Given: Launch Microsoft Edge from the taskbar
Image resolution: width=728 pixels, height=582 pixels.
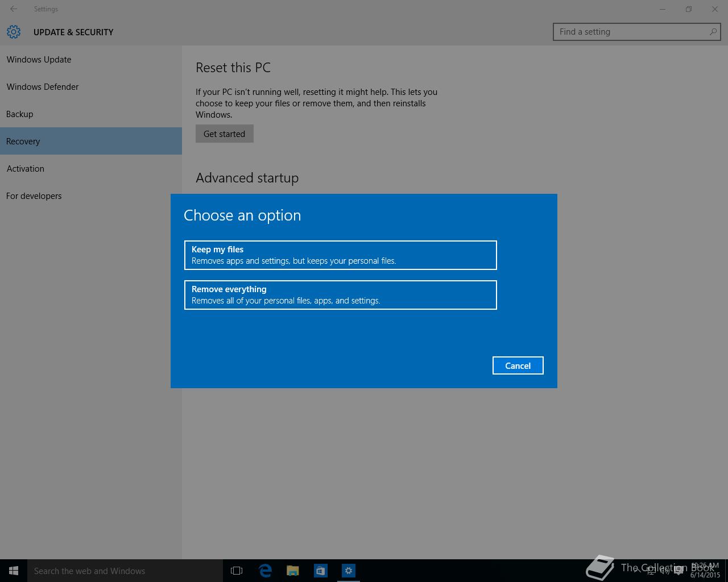Looking at the screenshot, I should pyautogui.click(x=265, y=571).
